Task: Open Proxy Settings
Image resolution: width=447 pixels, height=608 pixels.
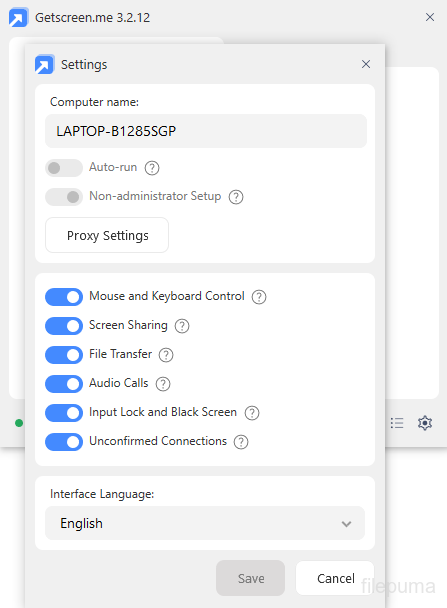Action: pyautogui.click(x=107, y=235)
